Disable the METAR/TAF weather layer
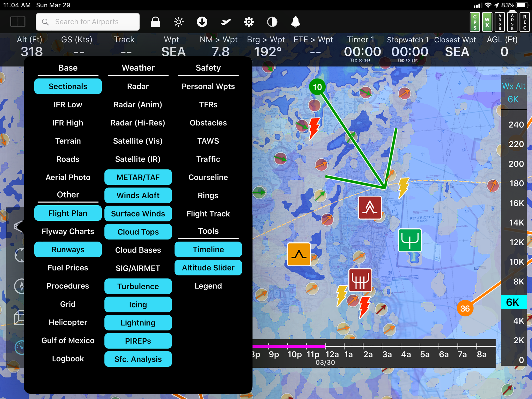Screen dimensions: 532x399 138,177
